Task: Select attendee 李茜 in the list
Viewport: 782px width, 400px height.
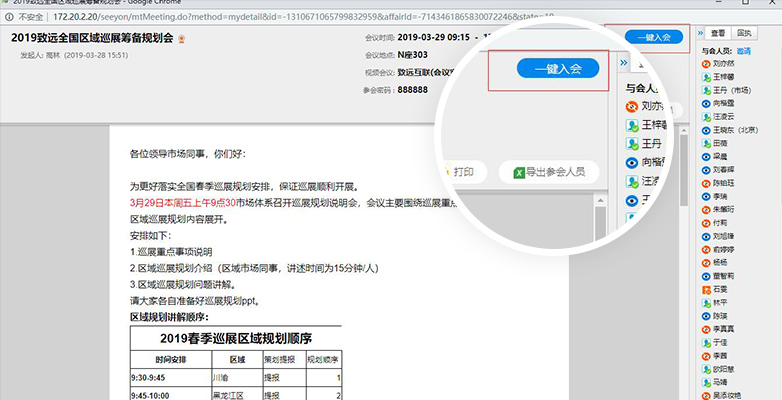Action: [720, 355]
